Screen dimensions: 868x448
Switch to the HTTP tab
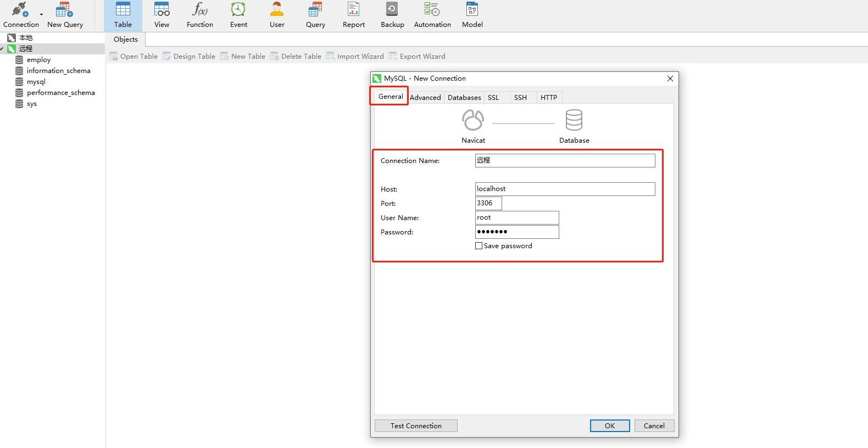pos(549,98)
